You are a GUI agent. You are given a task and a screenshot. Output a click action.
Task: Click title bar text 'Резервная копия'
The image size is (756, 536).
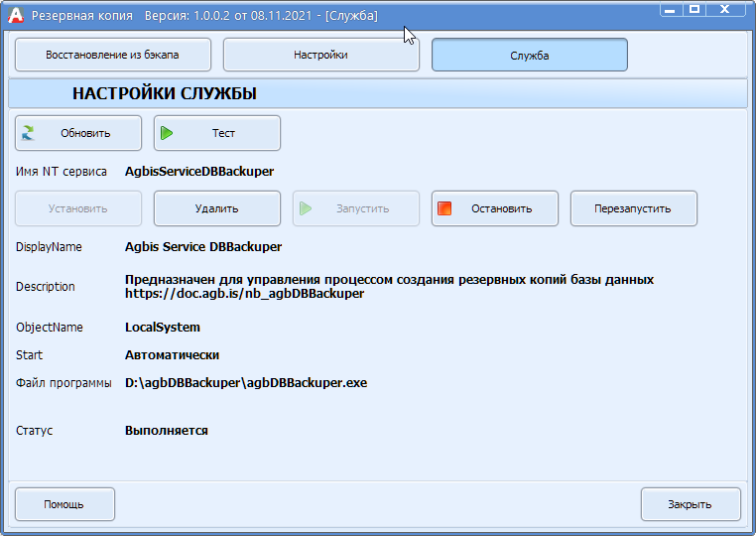82,16
